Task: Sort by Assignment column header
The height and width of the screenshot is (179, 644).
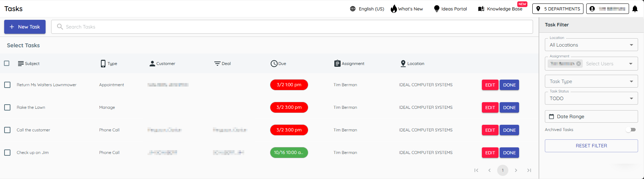Action: [x=349, y=64]
